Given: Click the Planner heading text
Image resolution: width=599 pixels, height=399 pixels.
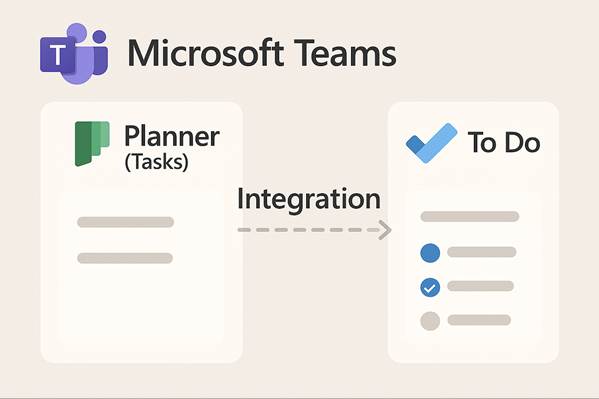Looking at the screenshot, I should (x=172, y=136).
